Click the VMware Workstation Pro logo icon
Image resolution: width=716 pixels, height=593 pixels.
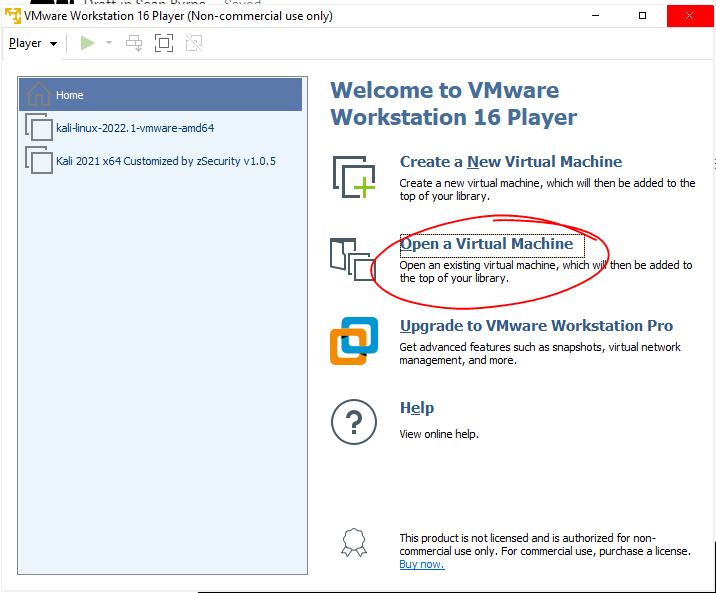[x=354, y=341]
